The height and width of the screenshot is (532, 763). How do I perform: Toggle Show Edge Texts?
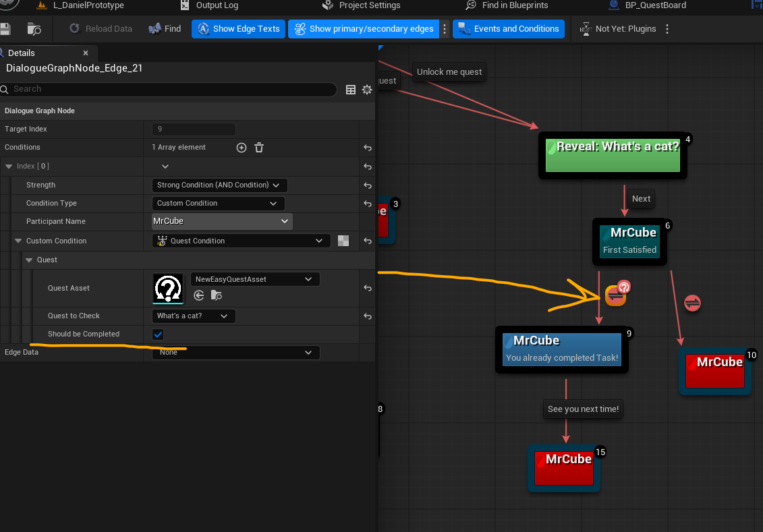tap(237, 29)
